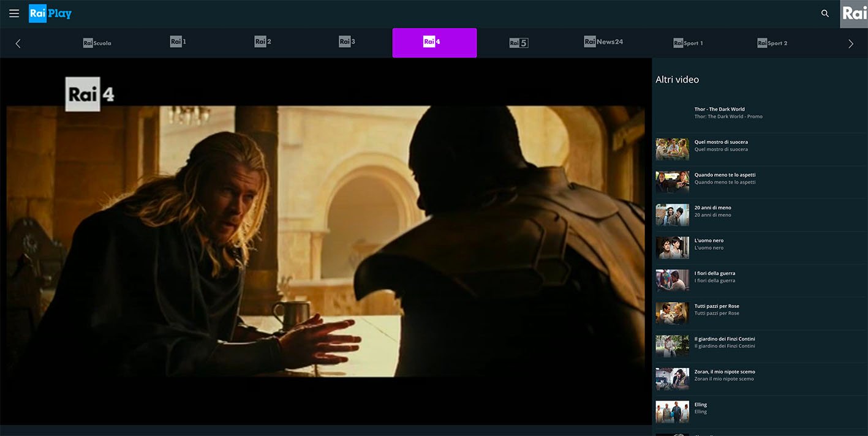
Task: Click the L'uomo nero title
Action: point(709,241)
